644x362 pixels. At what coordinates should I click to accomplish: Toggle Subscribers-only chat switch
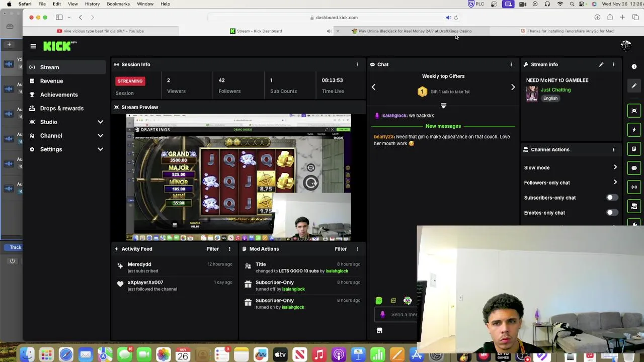[x=611, y=198]
